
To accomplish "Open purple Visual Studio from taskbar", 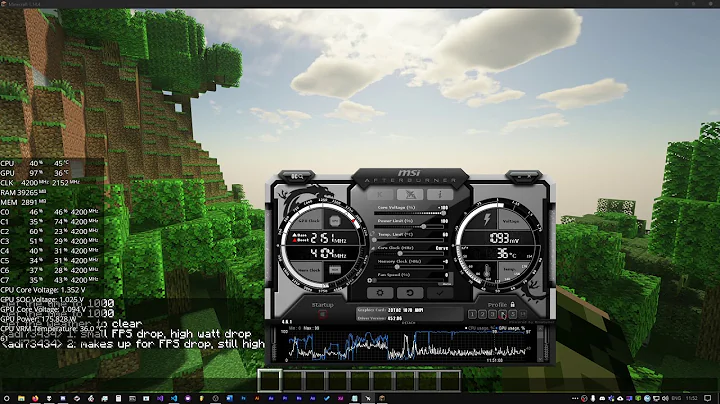I will (160, 398).
